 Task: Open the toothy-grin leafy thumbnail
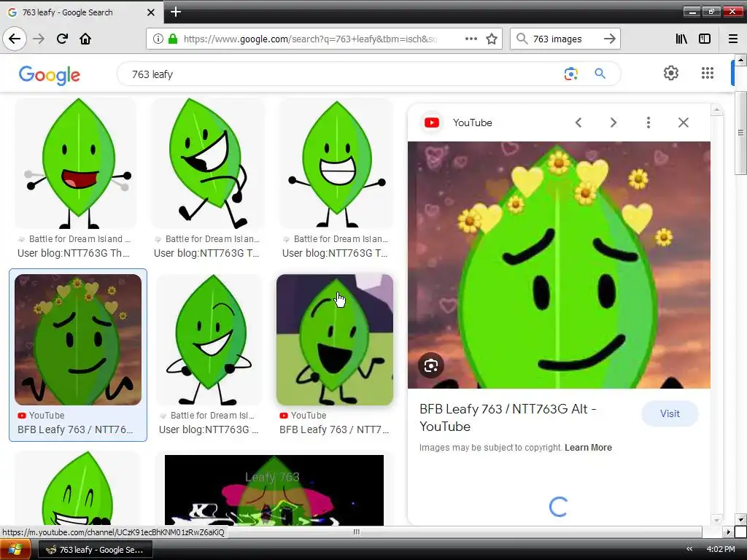[336, 163]
